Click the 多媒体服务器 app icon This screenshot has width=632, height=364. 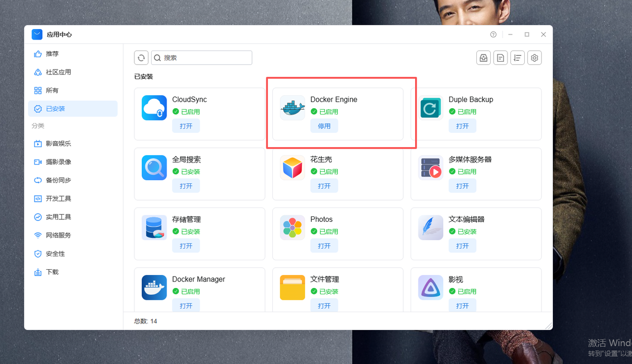(x=431, y=167)
